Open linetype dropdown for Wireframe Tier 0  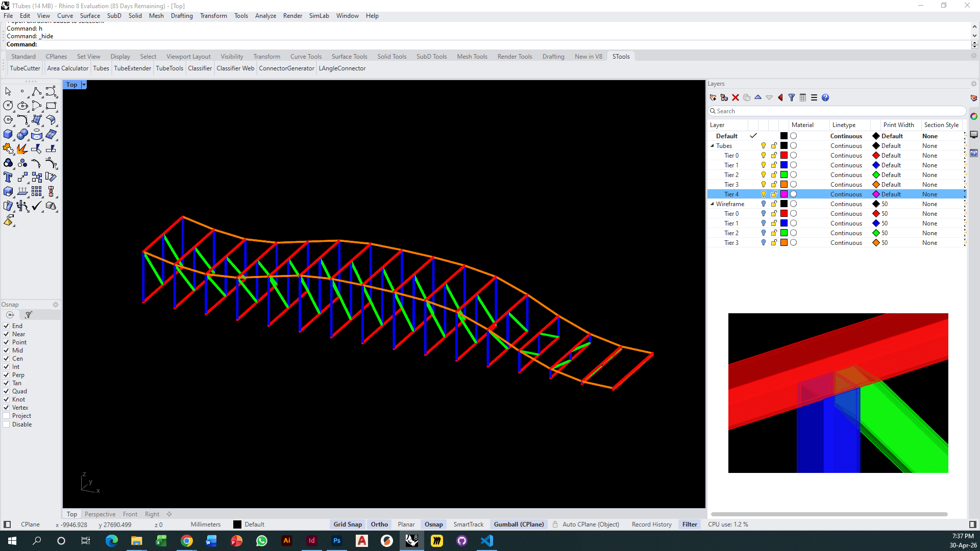click(846, 214)
